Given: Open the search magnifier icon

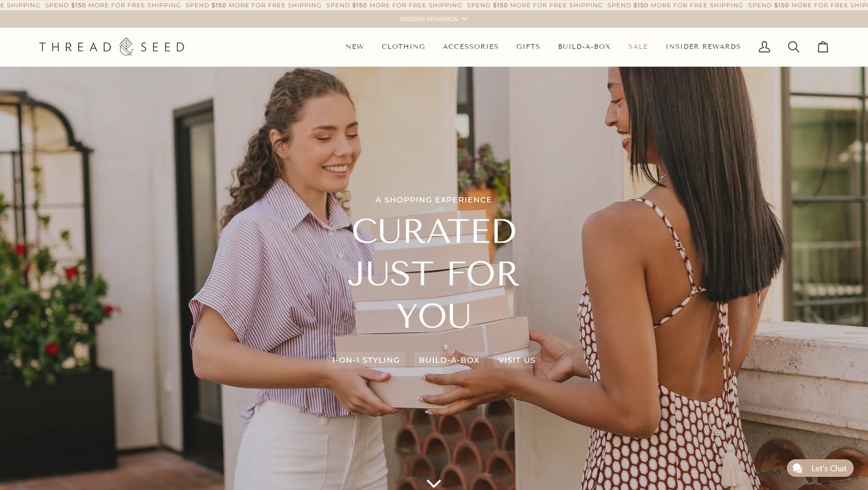Looking at the screenshot, I should [x=793, y=46].
